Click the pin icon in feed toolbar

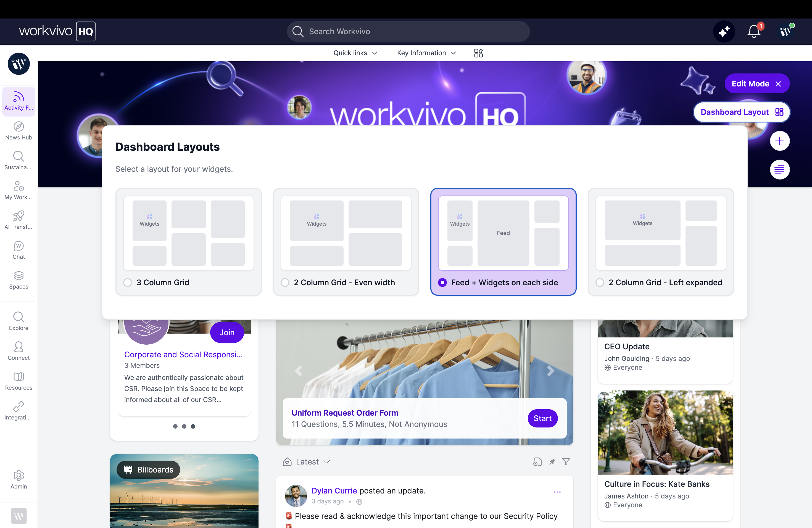552,462
